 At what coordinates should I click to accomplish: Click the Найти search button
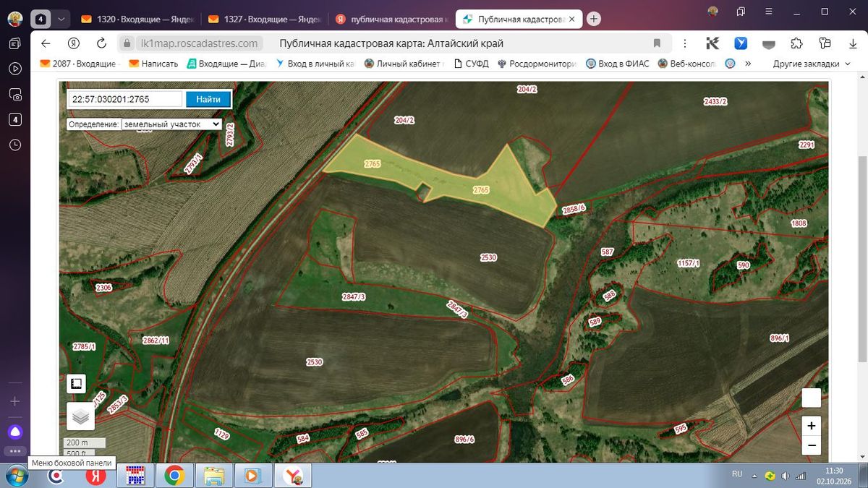tap(208, 99)
